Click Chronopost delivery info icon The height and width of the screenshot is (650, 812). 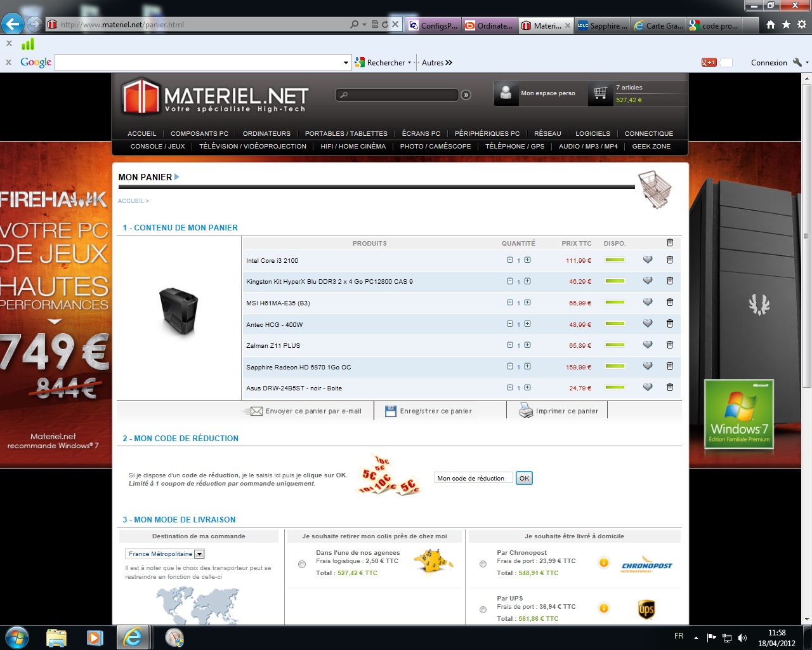(x=603, y=562)
